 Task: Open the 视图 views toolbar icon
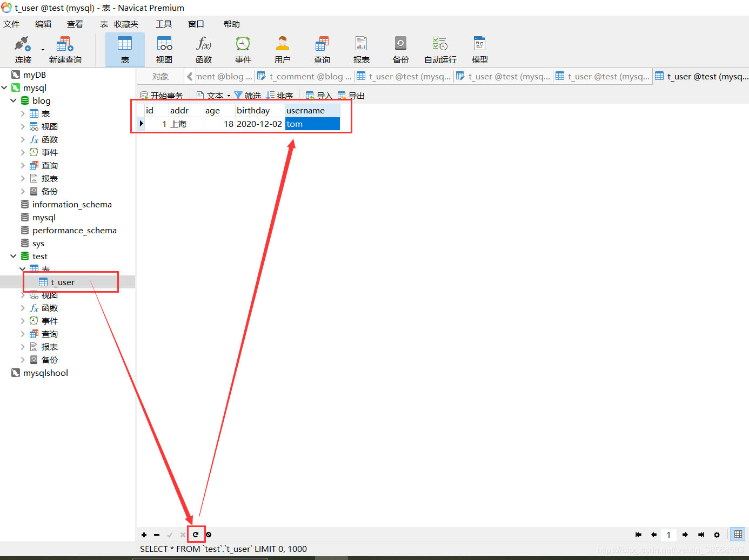pos(164,50)
